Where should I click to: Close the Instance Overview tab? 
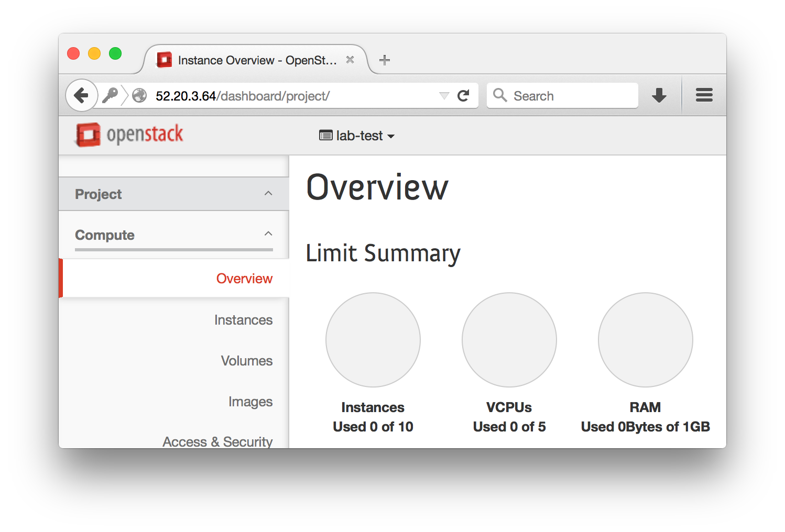click(x=350, y=60)
